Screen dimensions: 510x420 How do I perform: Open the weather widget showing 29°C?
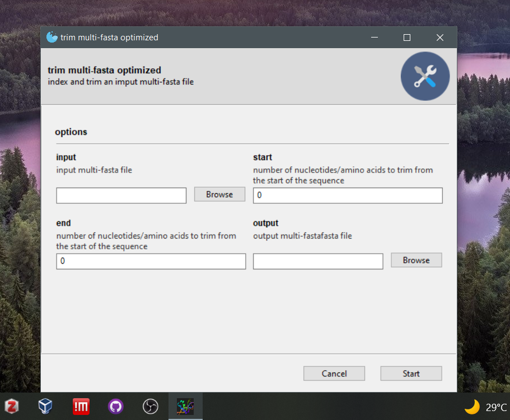pos(486,407)
